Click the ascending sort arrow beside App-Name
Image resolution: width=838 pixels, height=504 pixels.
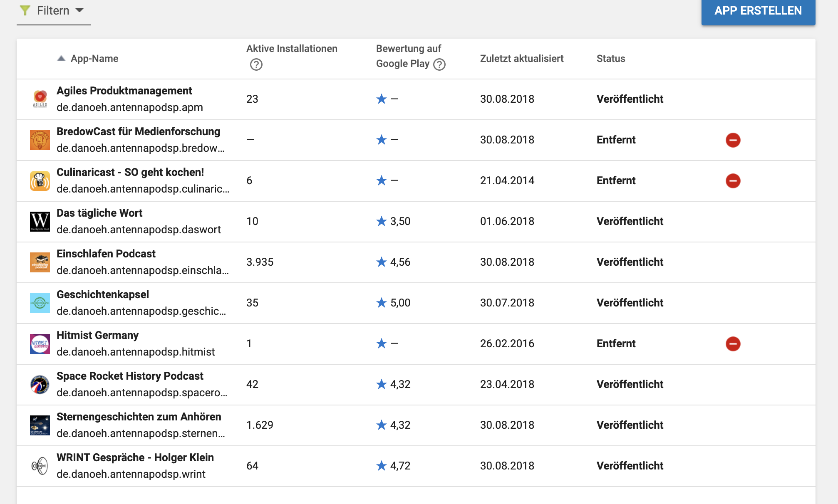(61, 59)
